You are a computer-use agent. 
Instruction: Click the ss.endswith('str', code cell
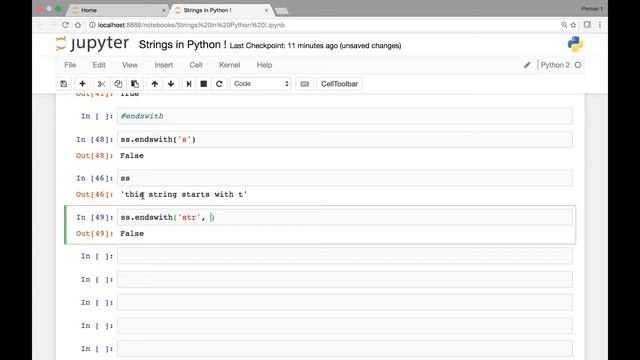click(x=345, y=217)
